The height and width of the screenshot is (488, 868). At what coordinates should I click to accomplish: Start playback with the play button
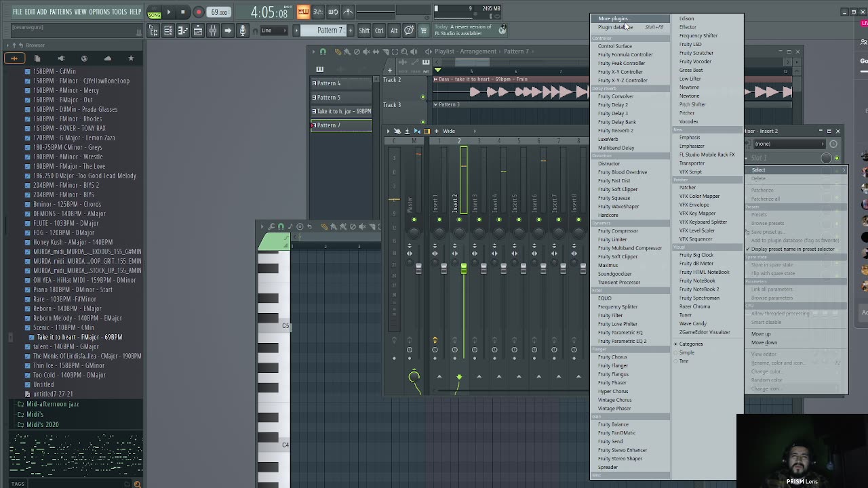[169, 12]
